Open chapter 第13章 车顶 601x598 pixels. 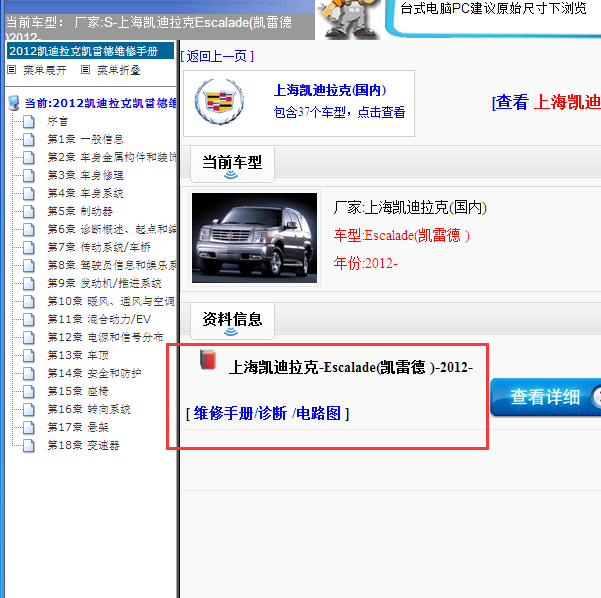[78, 356]
